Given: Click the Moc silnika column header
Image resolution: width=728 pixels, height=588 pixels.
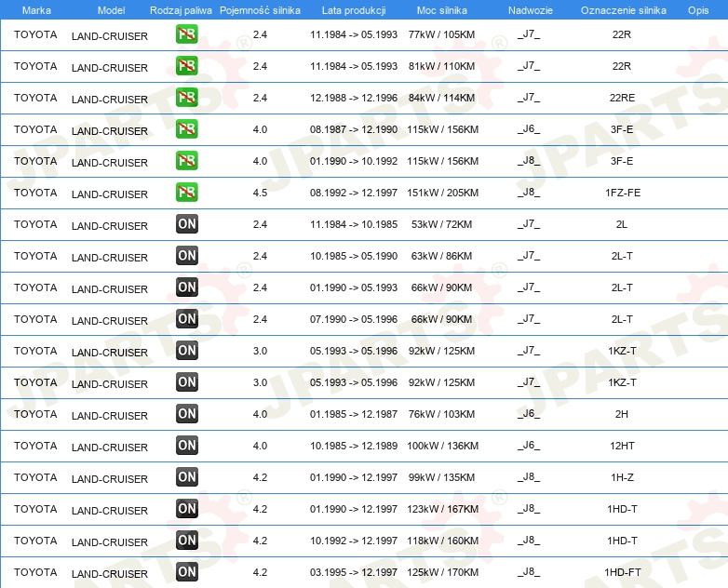Looking at the screenshot, I should point(442,10).
